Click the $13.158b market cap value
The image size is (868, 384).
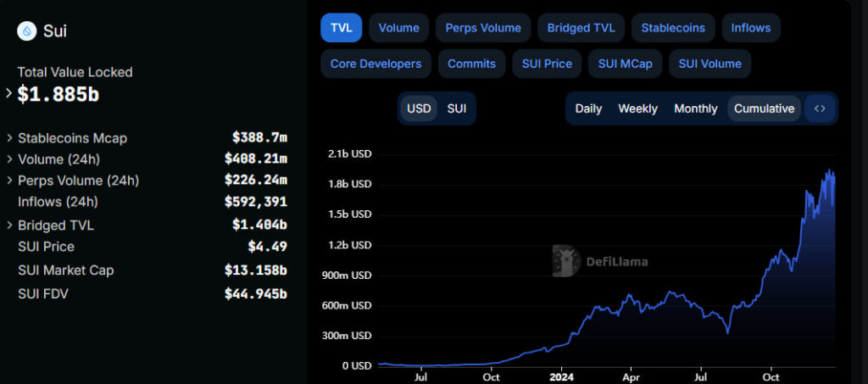pyautogui.click(x=256, y=270)
